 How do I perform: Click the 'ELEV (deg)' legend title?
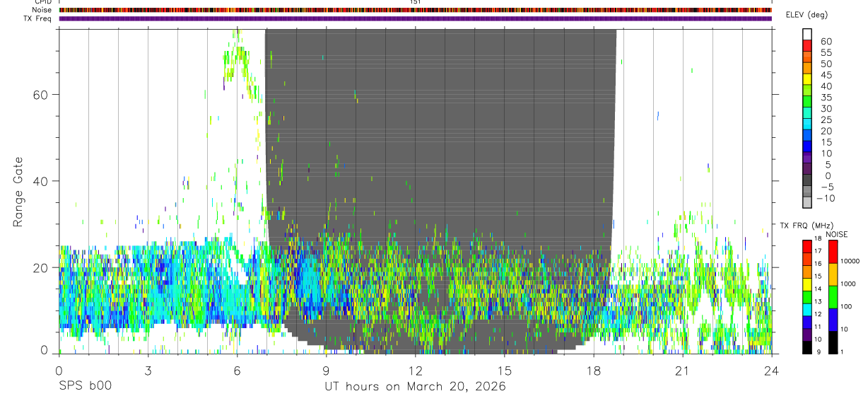(807, 15)
